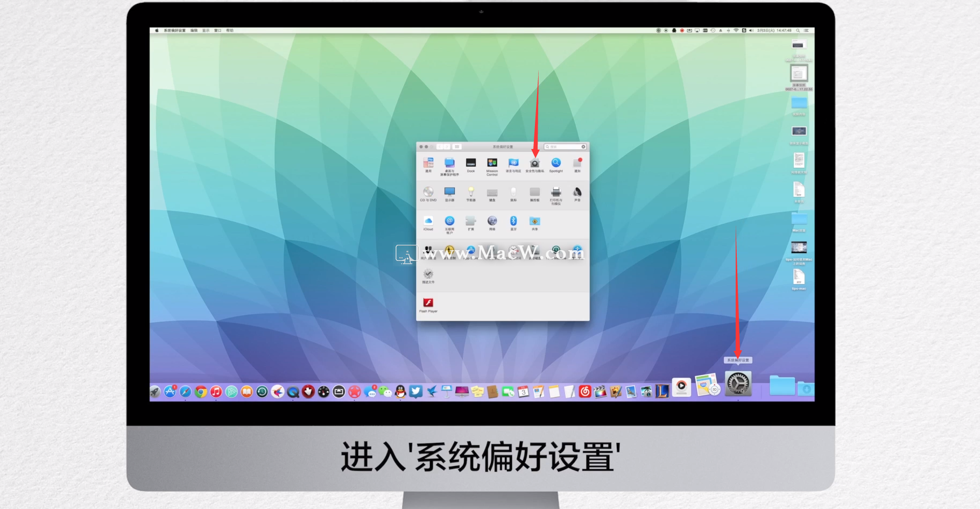Open Notification Center from the menu bar
This screenshot has height=509, width=980.
806,31
